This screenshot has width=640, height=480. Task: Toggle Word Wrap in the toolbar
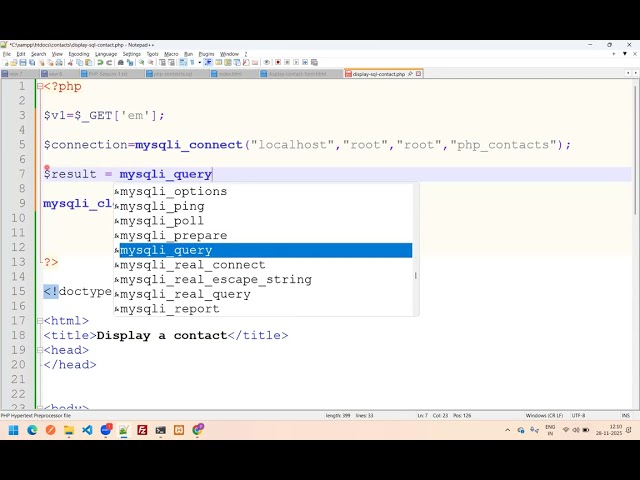point(181,62)
